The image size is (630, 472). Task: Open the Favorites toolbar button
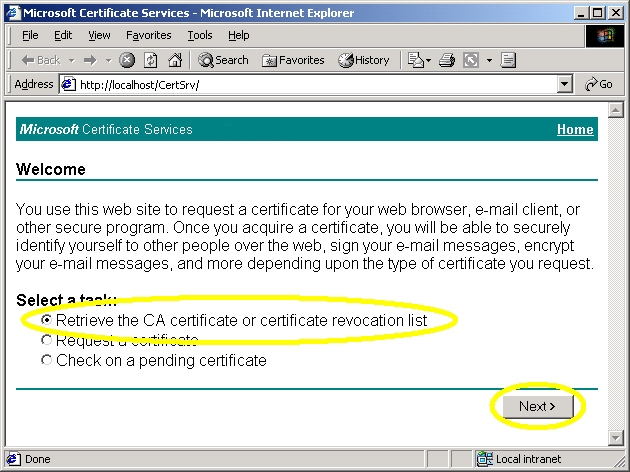point(293,60)
